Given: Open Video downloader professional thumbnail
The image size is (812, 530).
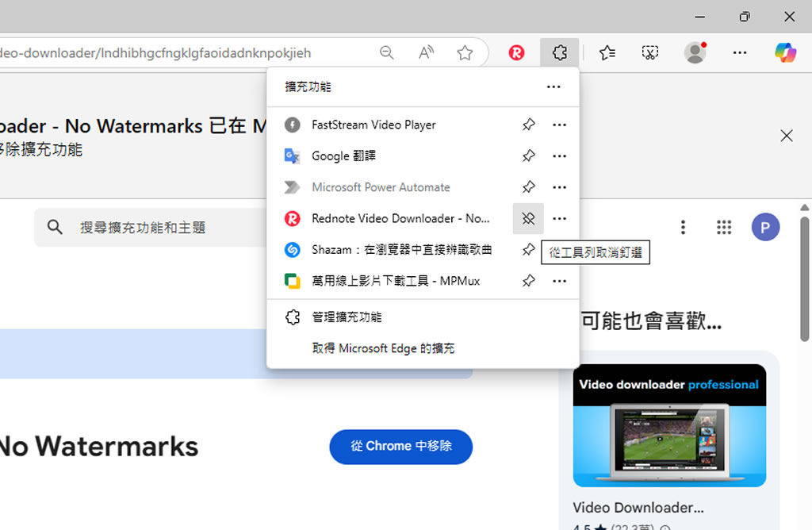Looking at the screenshot, I should [669, 425].
